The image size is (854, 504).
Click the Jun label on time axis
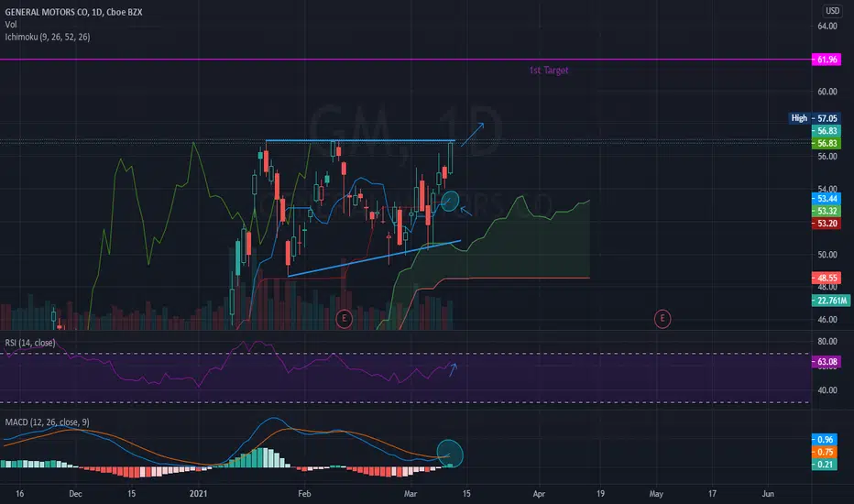[x=767, y=494]
